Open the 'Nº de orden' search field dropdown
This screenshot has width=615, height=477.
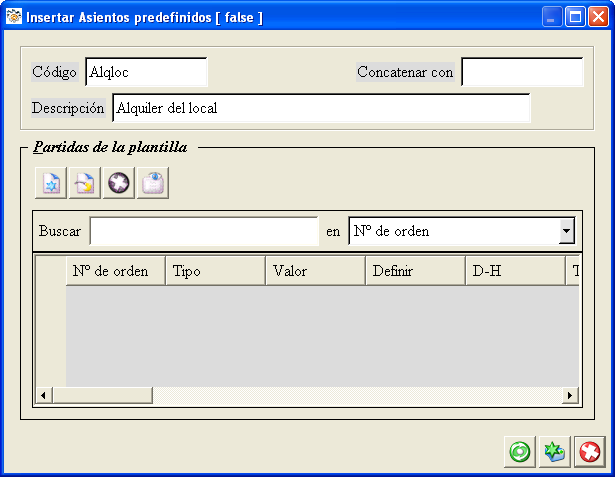(566, 231)
